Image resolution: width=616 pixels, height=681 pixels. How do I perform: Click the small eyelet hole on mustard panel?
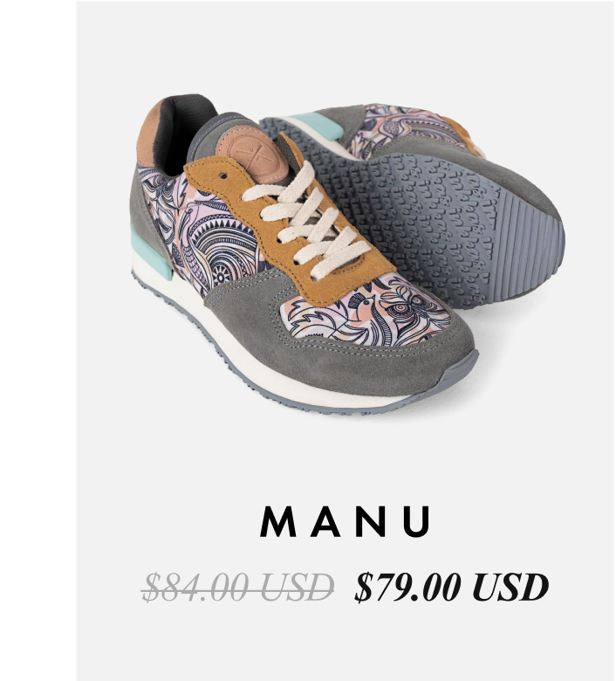point(223,175)
